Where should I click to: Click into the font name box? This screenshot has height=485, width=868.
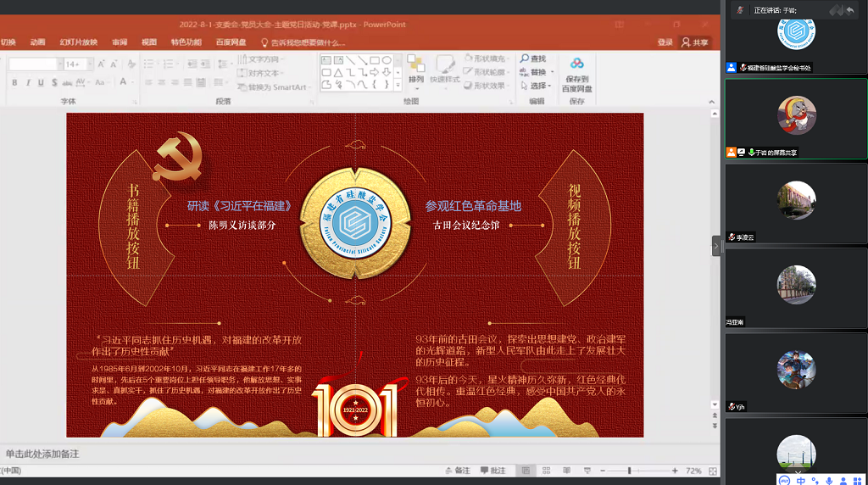click(33, 64)
